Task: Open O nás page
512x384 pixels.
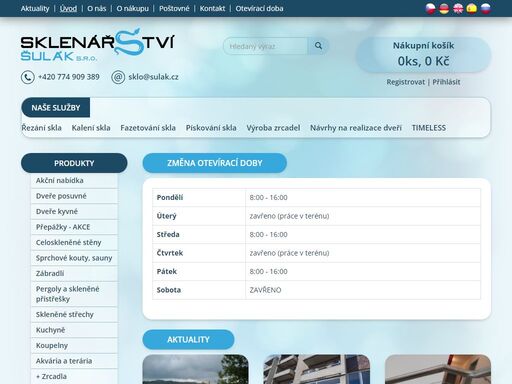Action: click(x=97, y=9)
